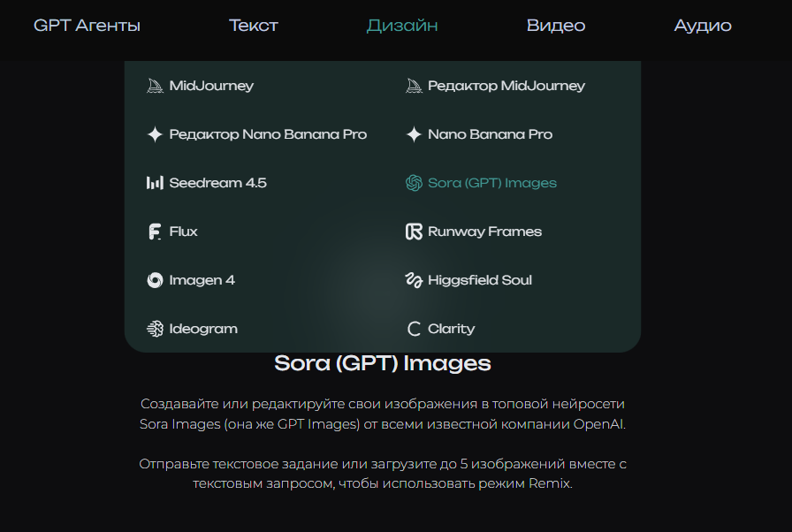This screenshot has width=792, height=532.
Task: Click the Higgsfield Soul squiggle icon
Action: coord(414,280)
